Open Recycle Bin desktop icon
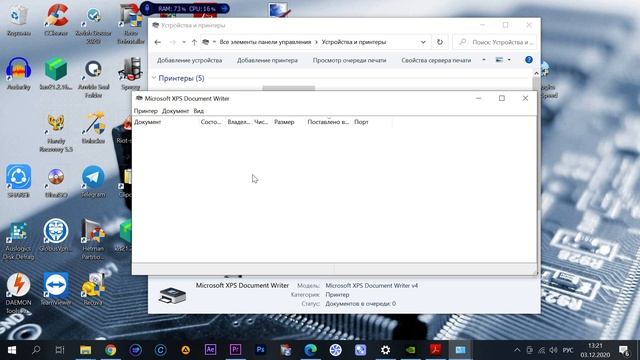The width and height of the screenshot is (640, 360). [18, 20]
